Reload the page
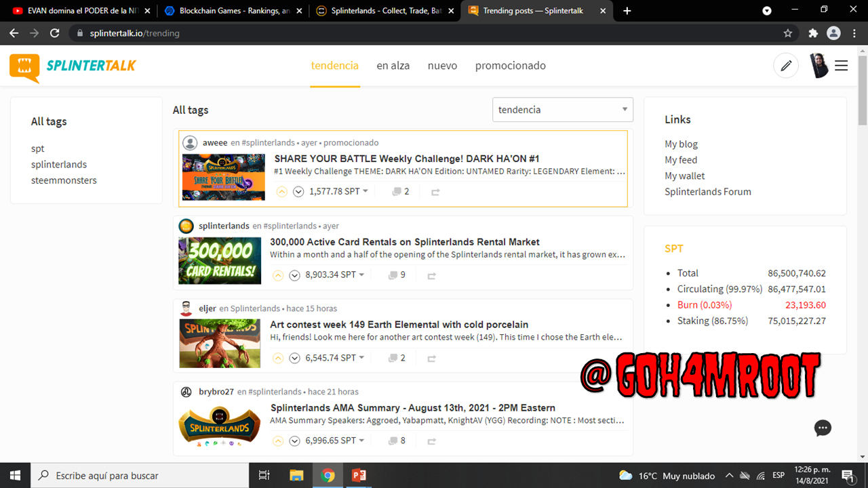Screen dimensions: 868x488 55,33
